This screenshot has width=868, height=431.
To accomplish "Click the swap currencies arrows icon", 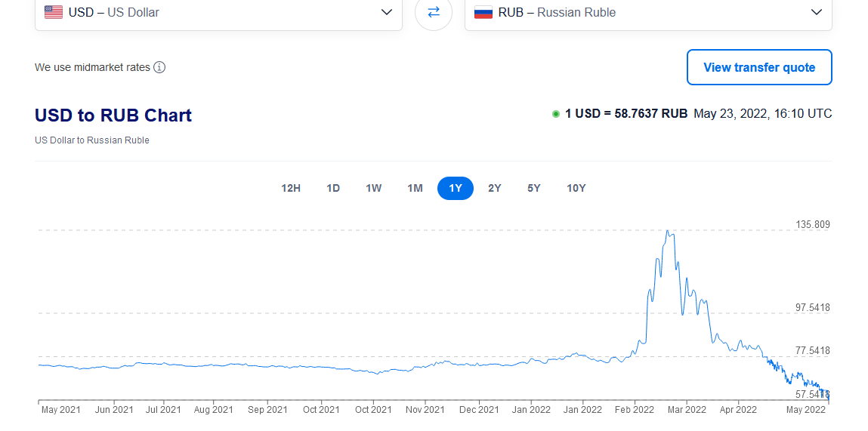I will (434, 12).
